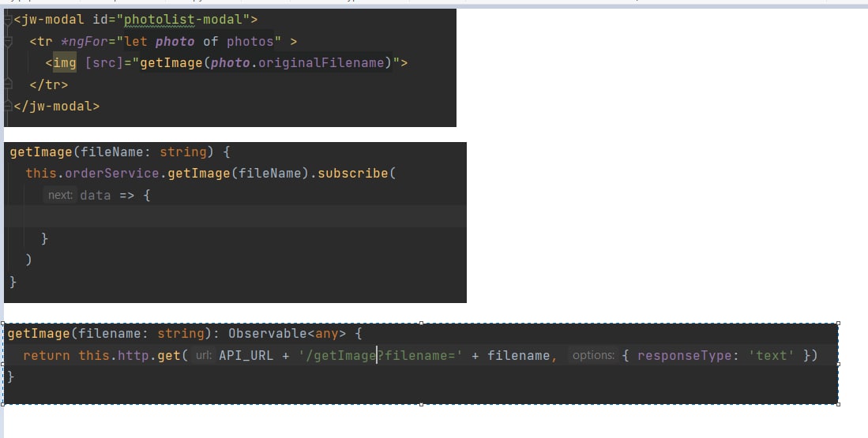
Task: Collapse fold marker on the tr ngFor line
Action: 8,42
